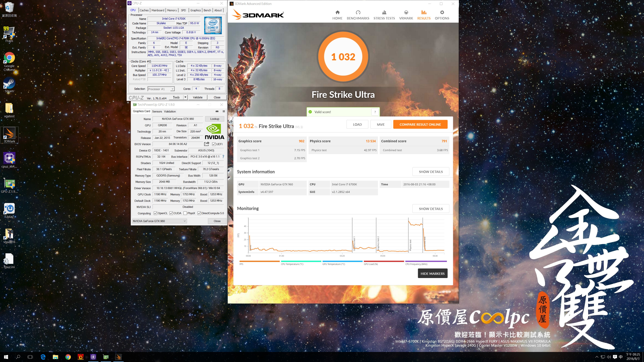This screenshot has height=362, width=644.
Task: Open Microsoft Edge from taskbar
Action: click(43, 357)
